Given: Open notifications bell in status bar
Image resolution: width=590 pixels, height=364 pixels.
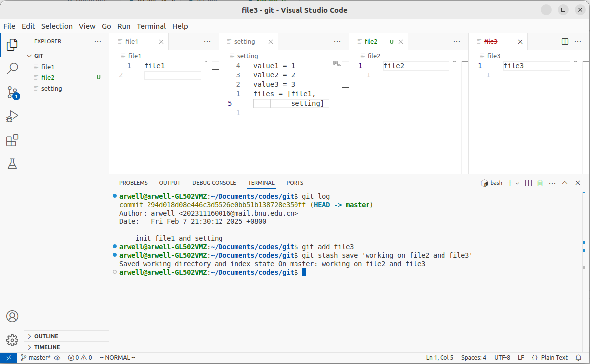Looking at the screenshot, I should (x=578, y=358).
